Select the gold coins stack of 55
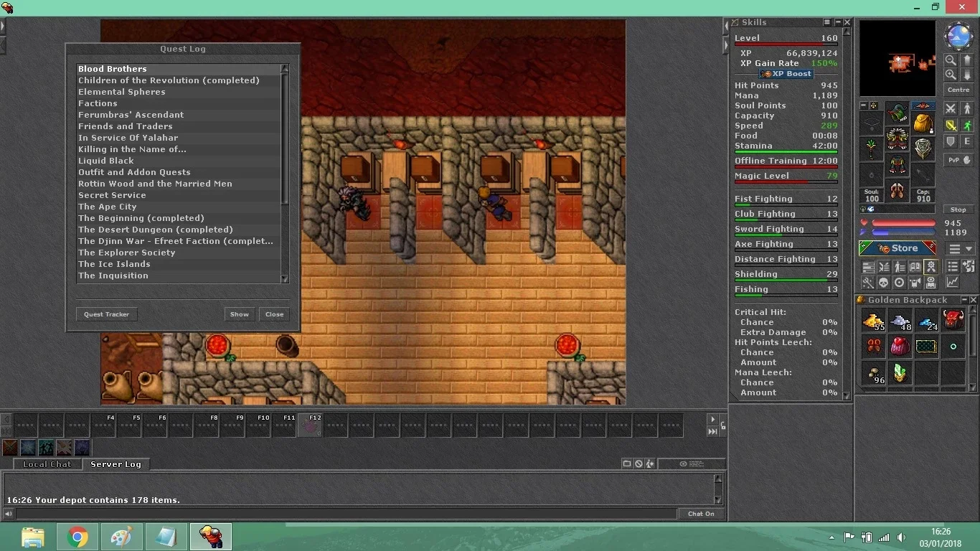The image size is (980, 551). (873, 321)
